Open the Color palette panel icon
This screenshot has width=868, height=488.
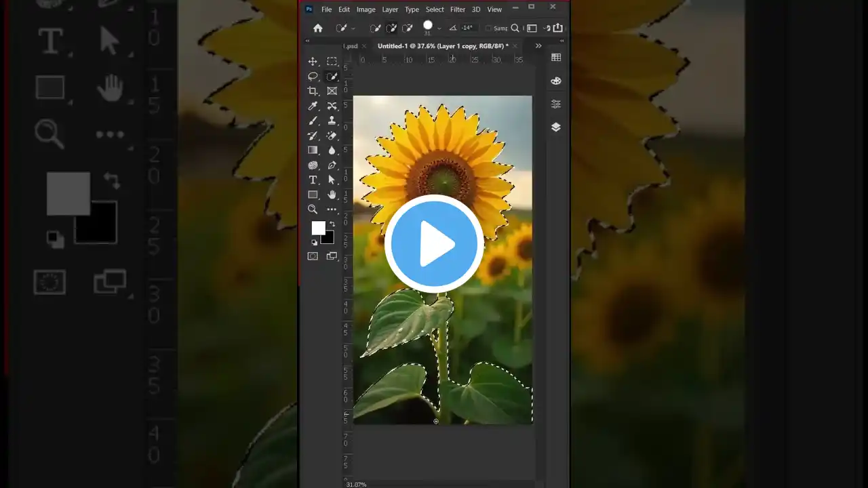click(x=555, y=81)
